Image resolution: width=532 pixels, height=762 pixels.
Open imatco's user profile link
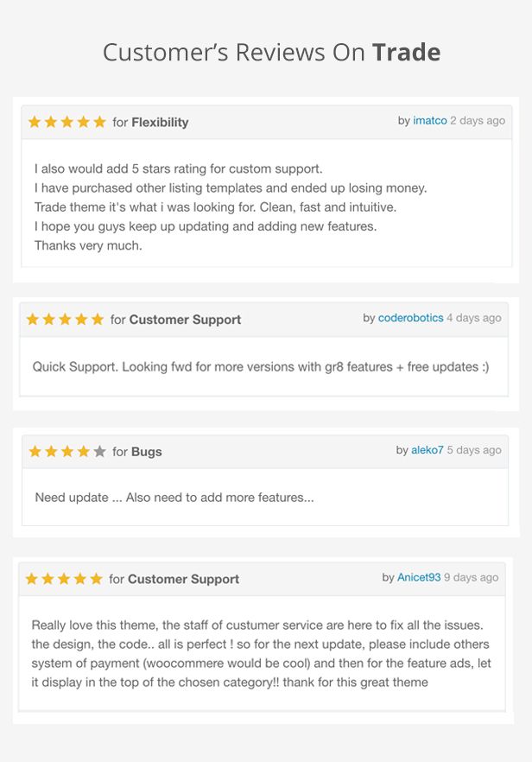pos(430,121)
